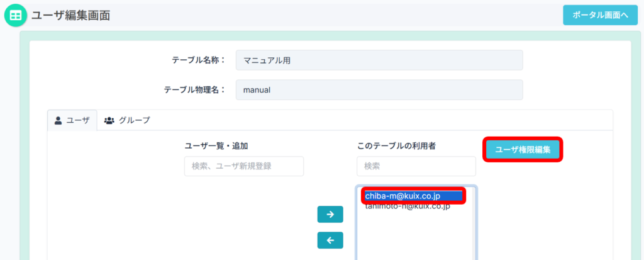This screenshot has width=644, height=260.
Task: Click the people icon on グループ tab
Action: 109,120
